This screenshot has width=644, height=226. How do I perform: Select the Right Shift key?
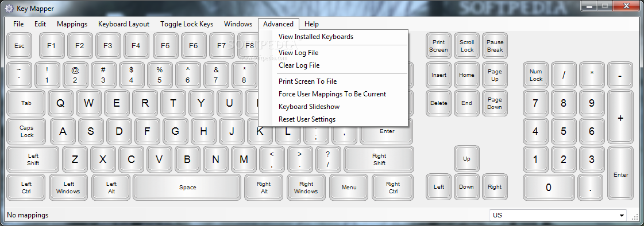tap(379, 159)
